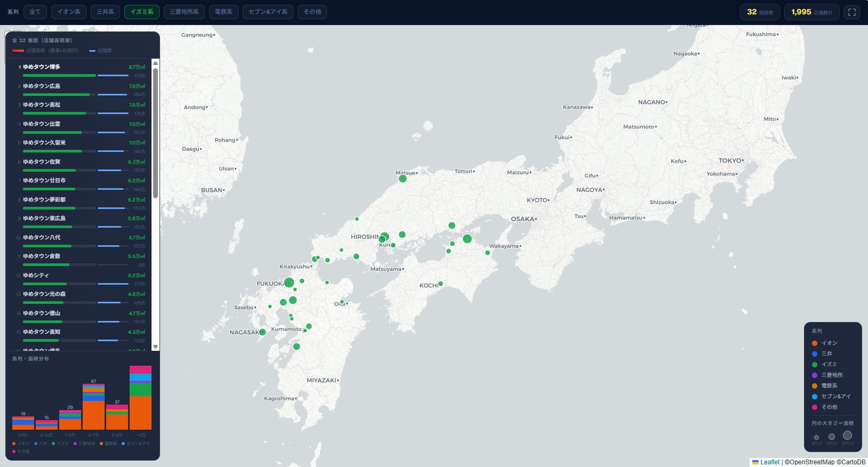
Task: Select the small marker right of Sasebo
Action: tap(270, 307)
